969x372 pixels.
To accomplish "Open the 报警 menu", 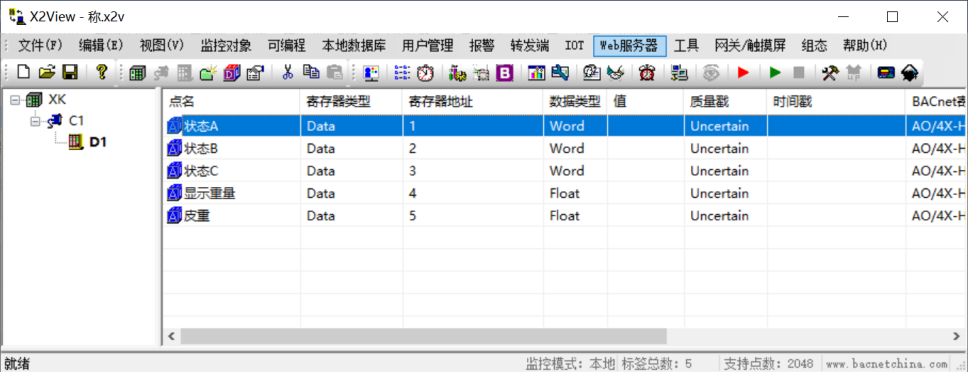I will point(482,45).
